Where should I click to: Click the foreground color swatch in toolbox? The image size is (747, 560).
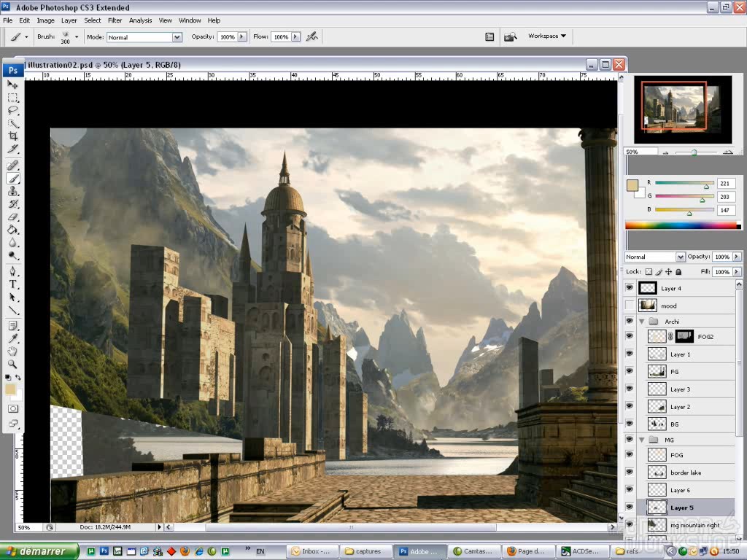[10, 390]
